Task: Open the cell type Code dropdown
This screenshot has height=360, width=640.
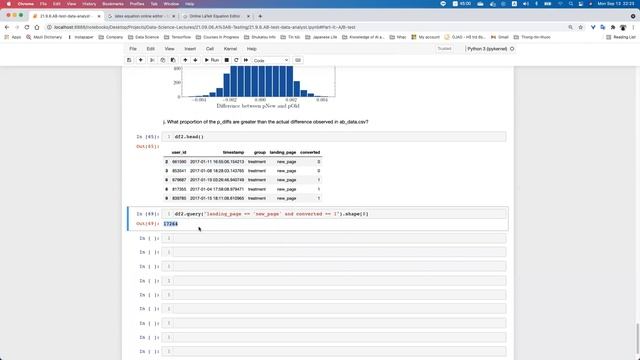Action: [x=271, y=60]
